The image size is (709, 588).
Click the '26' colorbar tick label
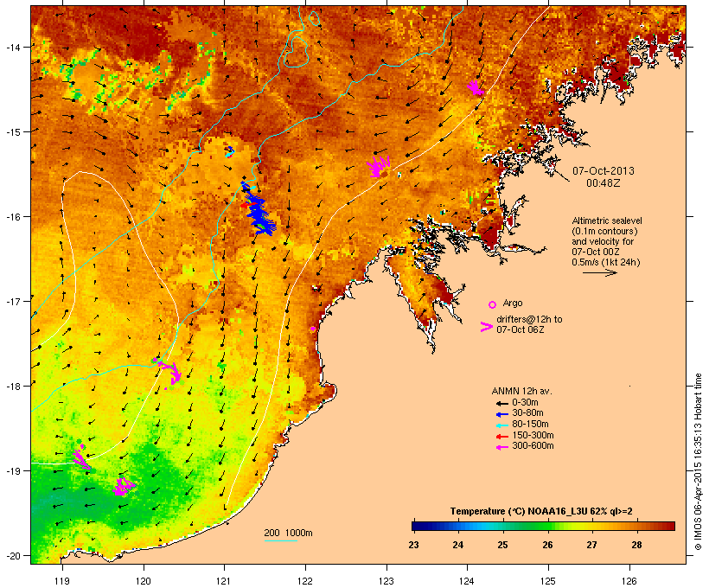[547, 545]
